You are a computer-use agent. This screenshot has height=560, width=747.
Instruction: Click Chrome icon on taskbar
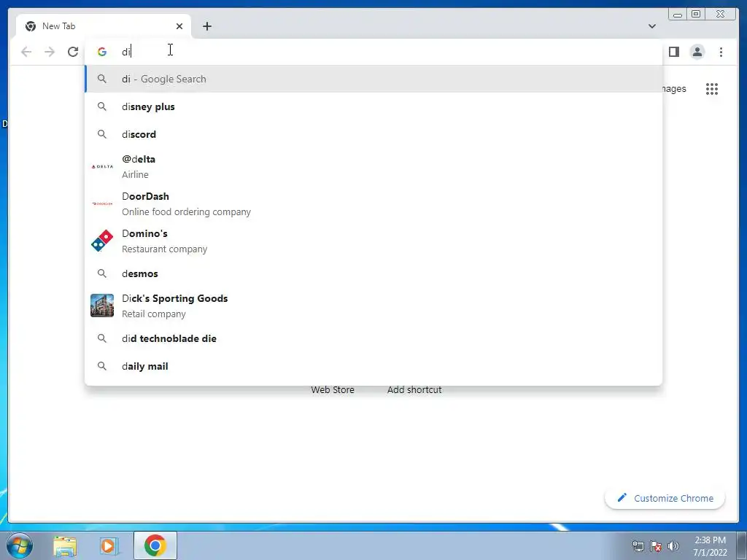(155, 545)
